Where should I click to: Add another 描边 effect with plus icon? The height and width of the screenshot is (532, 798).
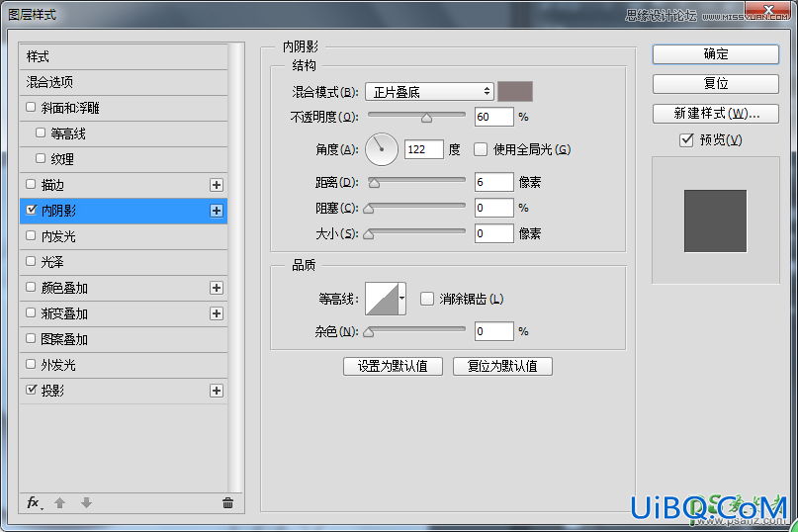[217, 185]
